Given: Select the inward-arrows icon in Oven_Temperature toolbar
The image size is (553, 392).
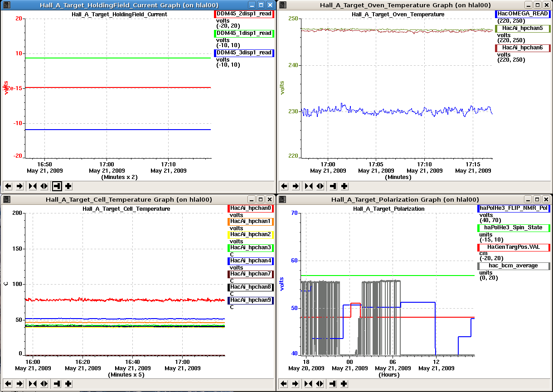Looking at the screenshot, I should pyautogui.click(x=309, y=186).
